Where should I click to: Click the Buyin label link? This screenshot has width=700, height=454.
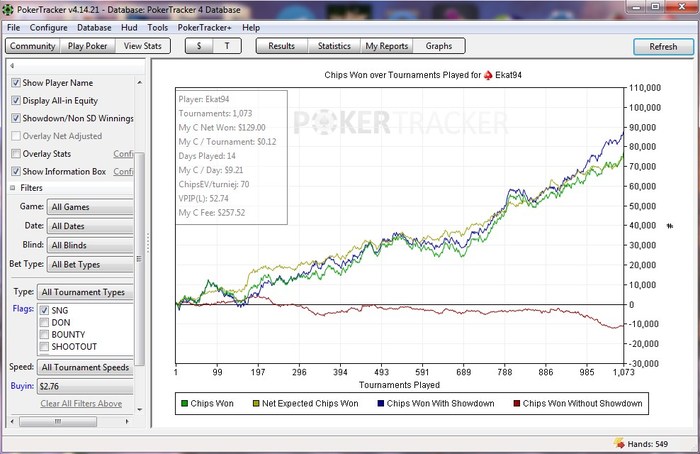tap(22, 386)
